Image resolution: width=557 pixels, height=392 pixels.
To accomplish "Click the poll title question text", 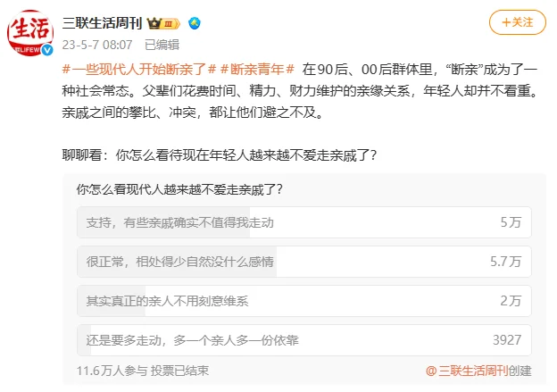I will (179, 189).
